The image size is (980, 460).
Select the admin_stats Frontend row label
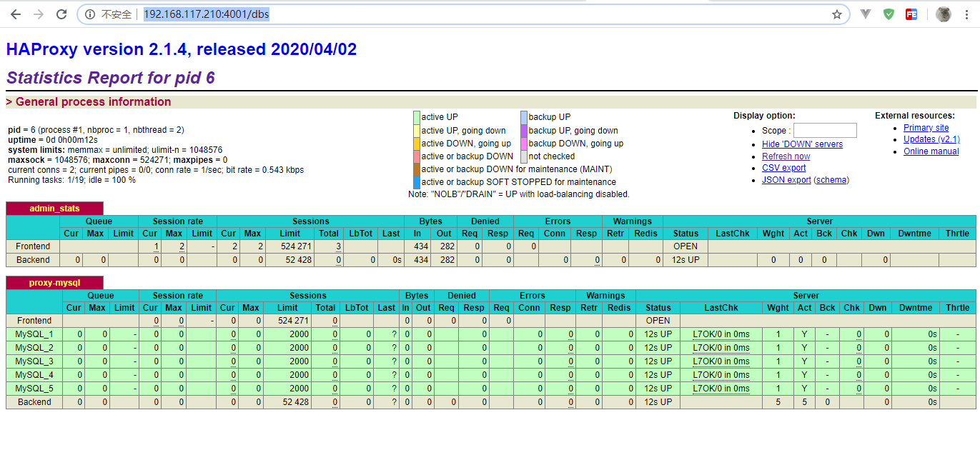pyautogui.click(x=33, y=246)
